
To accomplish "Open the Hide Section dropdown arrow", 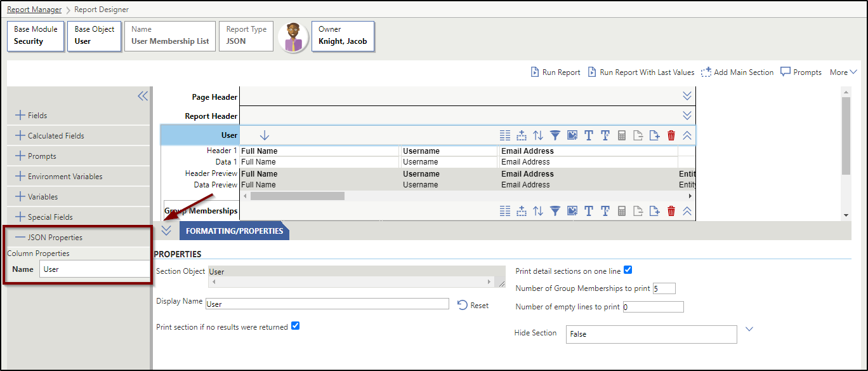I will (749, 329).
